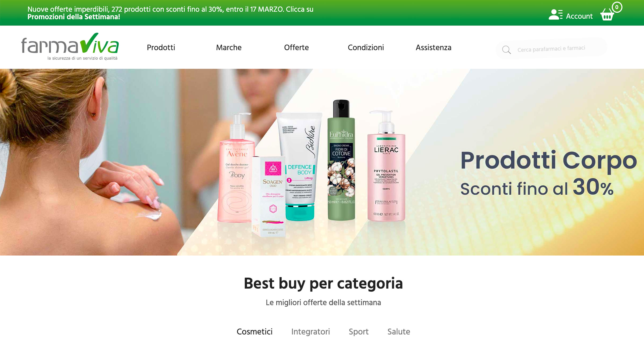Click the cart item count badge

point(617,7)
